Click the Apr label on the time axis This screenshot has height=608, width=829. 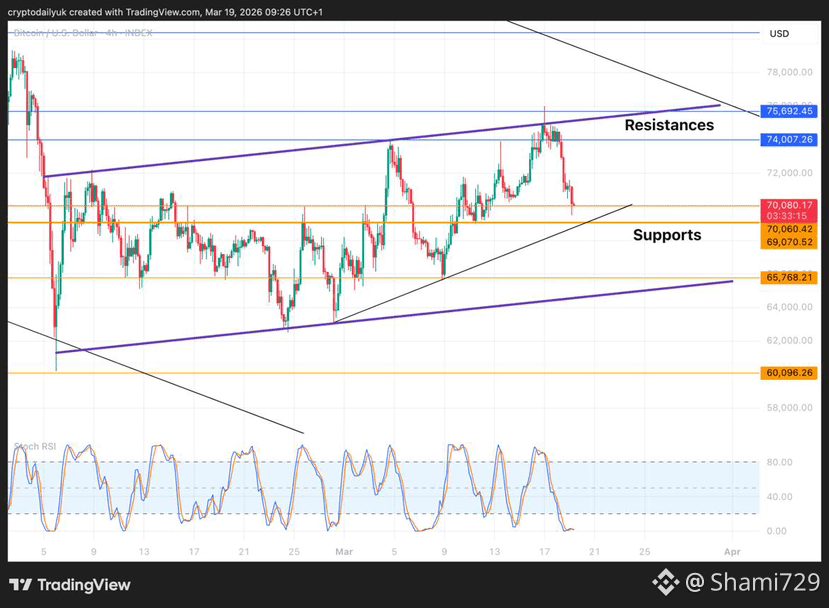point(732,552)
